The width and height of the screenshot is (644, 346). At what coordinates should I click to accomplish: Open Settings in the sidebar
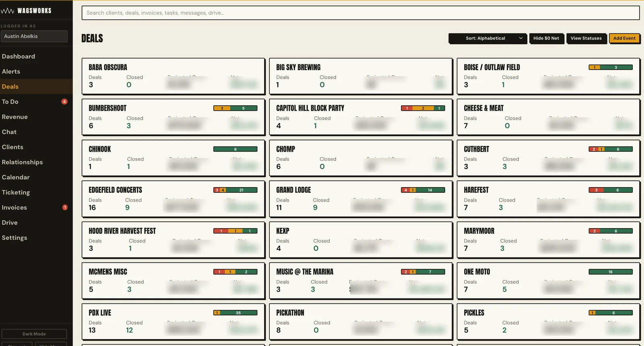[x=14, y=238]
